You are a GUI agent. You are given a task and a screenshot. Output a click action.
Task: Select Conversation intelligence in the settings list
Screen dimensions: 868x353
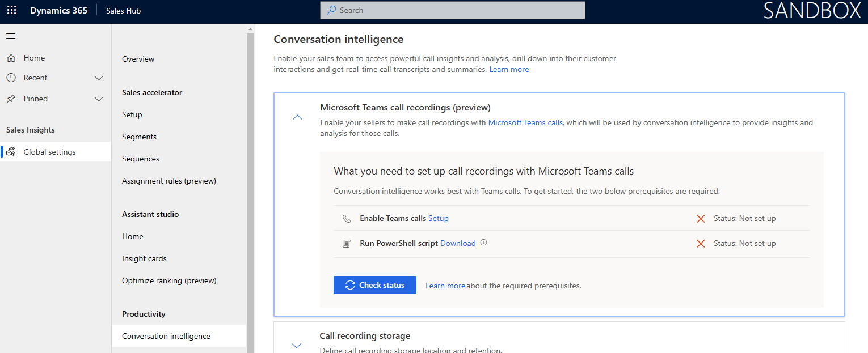point(179,336)
